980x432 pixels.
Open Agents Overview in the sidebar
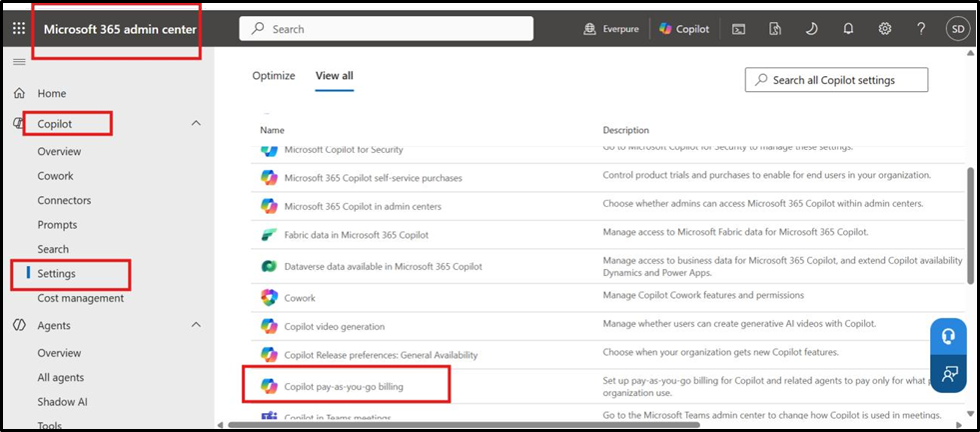(59, 353)
